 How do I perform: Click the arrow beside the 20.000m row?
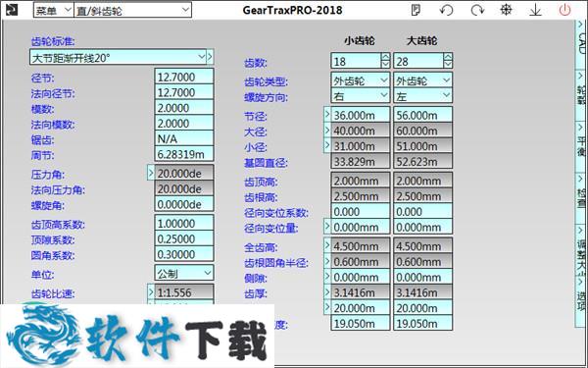click(327, 307)
